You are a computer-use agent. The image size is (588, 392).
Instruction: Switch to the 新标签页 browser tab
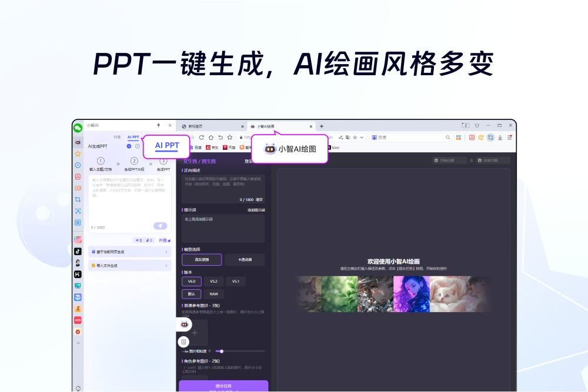(212, 126)
